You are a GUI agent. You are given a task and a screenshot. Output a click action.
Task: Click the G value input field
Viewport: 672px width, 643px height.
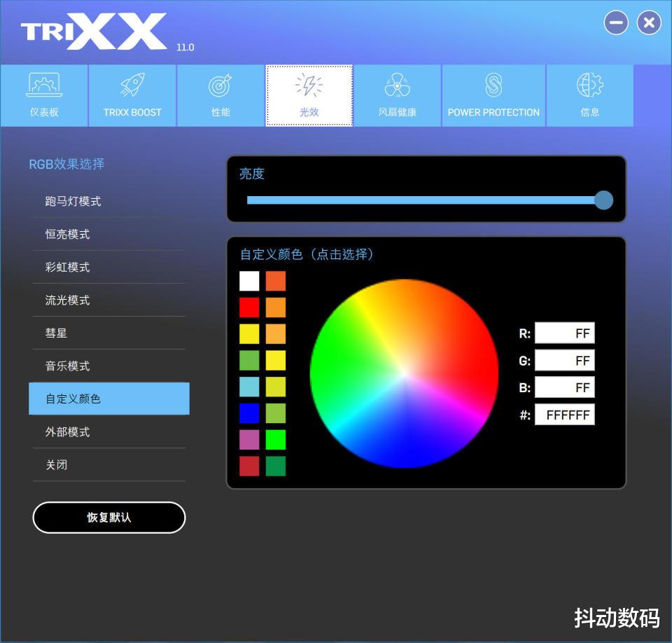(x=564, y=360)
